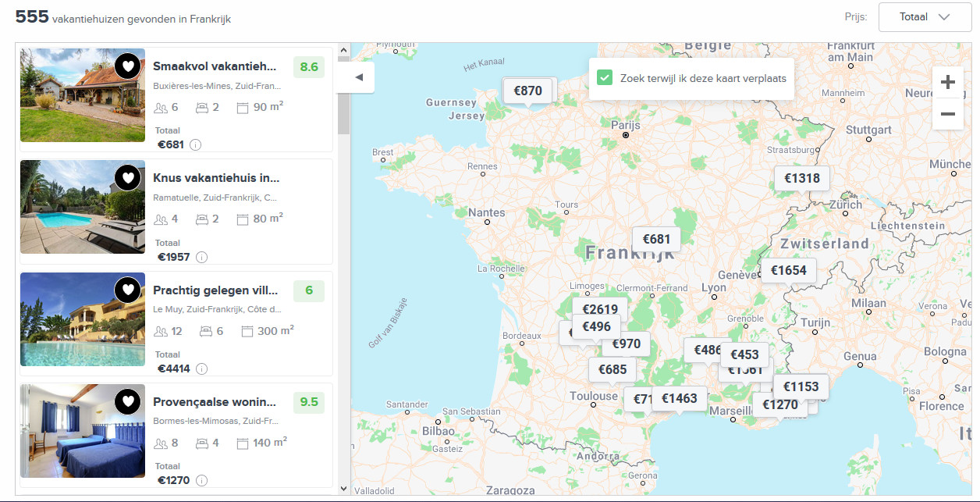Heart the Provençaalse woning listing
The height and width of the screenshot is (502, 980).
coord(128,402)
